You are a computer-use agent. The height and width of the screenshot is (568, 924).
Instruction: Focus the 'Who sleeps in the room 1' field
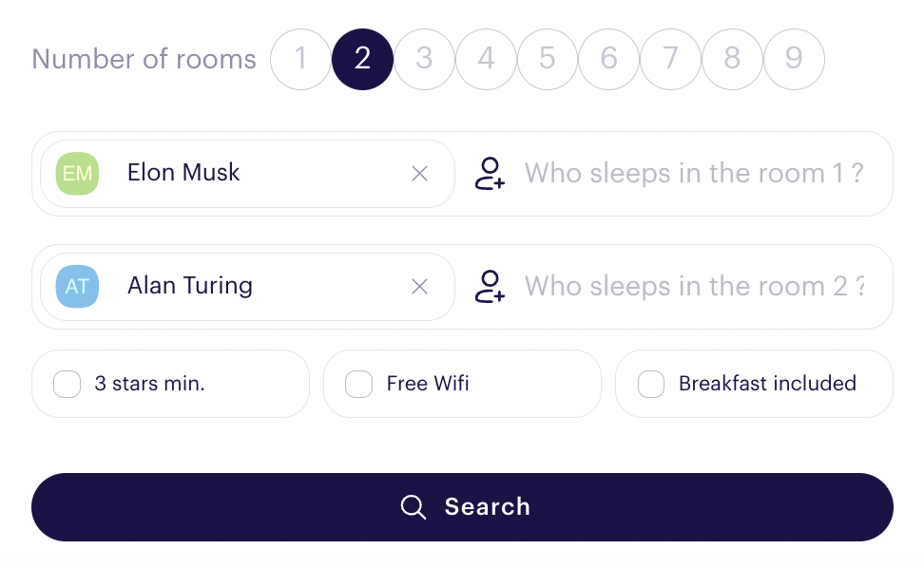[694, 174]
